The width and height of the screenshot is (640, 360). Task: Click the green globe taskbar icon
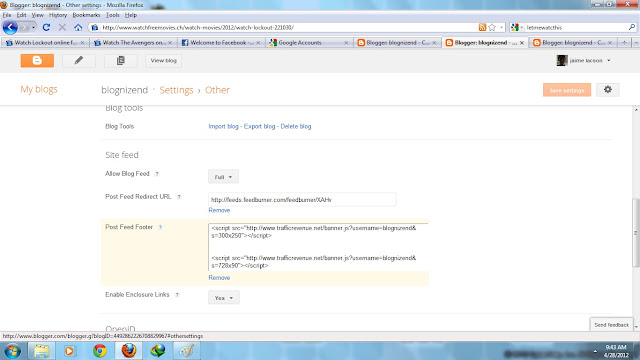[158, 351]
